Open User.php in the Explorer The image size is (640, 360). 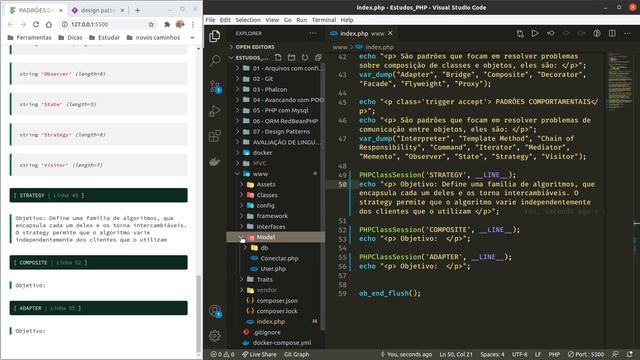coord(273,269)
